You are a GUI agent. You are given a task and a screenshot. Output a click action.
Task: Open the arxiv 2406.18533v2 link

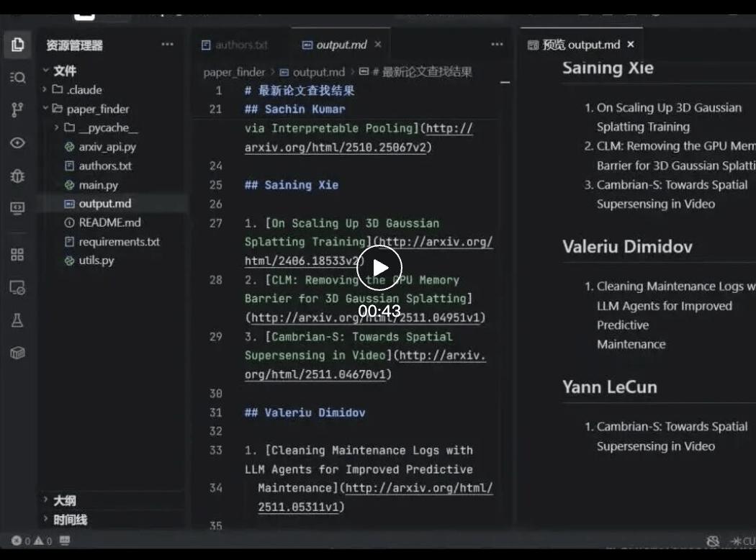(x=369, y=251)
